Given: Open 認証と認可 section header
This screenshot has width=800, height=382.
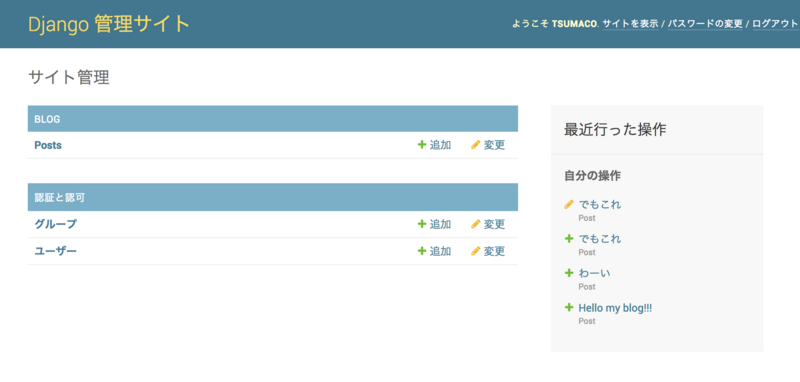Looking at the screenshot, I should click(60, 197).
